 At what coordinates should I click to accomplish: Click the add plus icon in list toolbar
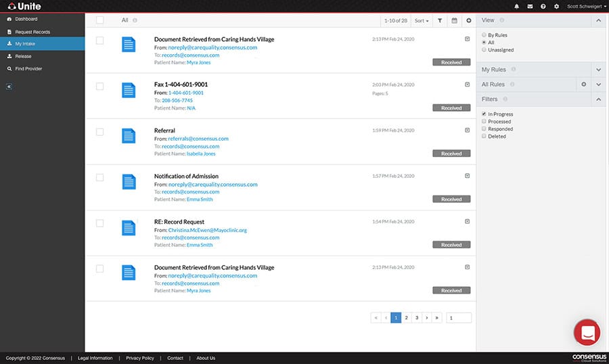coord(469,20)
